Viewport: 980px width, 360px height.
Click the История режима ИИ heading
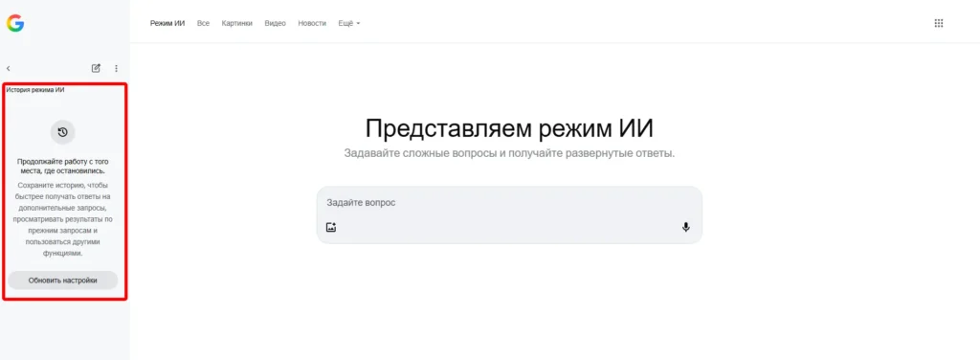(35, 90)
